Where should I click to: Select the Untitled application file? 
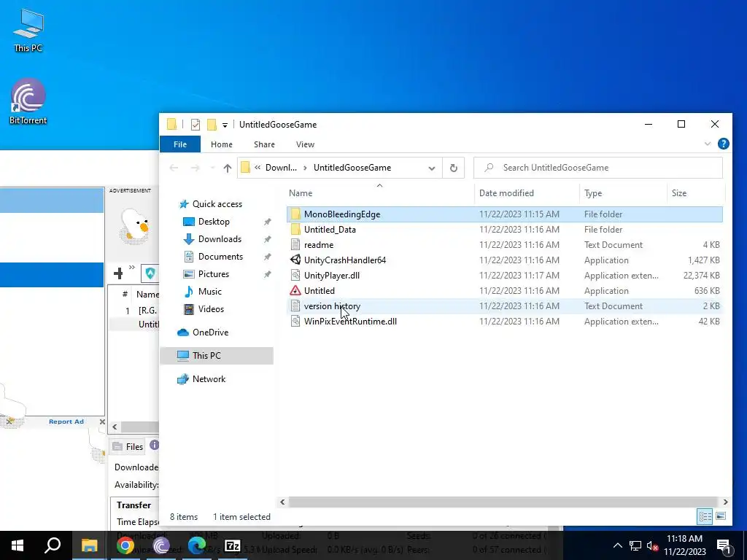505,290
